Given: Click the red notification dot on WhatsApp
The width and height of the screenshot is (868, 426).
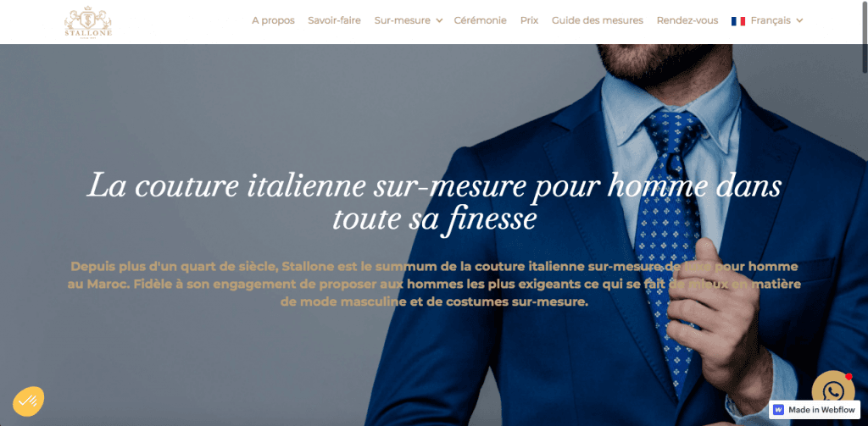Looking at the screenshot, I should pyautogui.click(x=849, y=376).
